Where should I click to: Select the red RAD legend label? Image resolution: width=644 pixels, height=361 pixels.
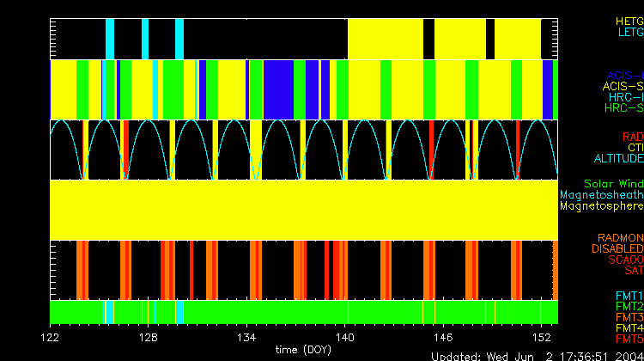point(632,137)
